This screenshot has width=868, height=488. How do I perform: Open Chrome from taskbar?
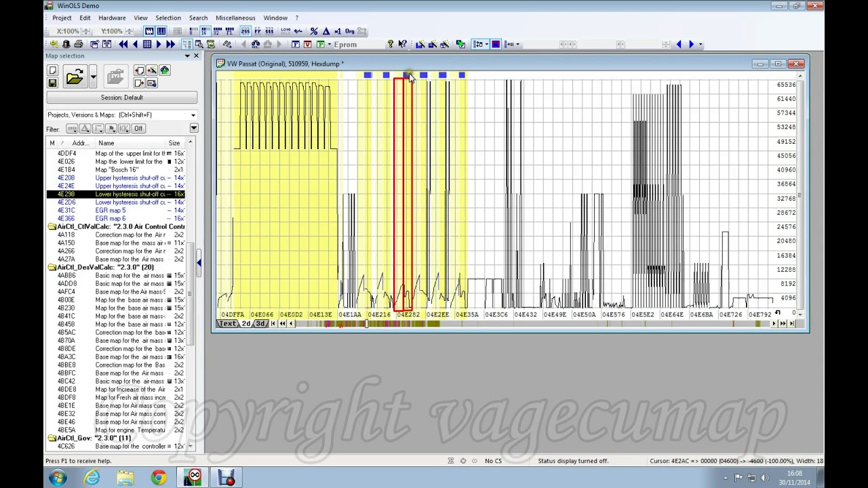tap(159, 479)
